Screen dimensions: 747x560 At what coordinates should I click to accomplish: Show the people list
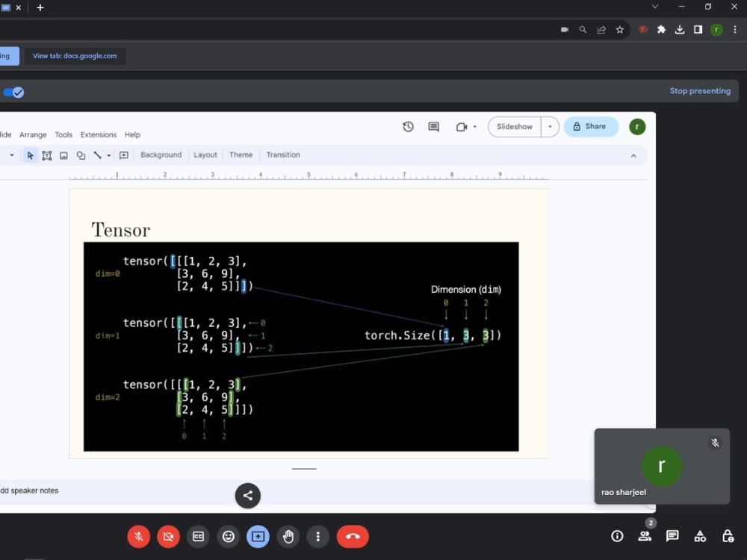tap(645, 537)
